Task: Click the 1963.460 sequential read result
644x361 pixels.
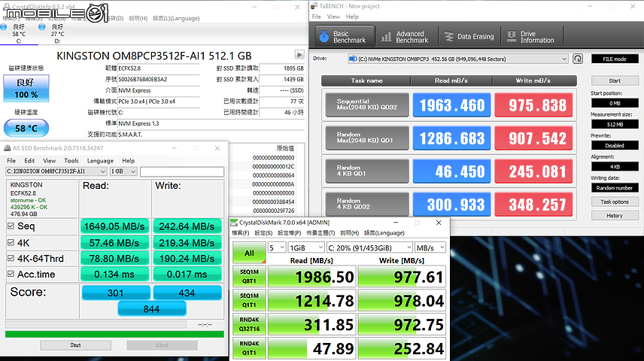Action: 452,105
